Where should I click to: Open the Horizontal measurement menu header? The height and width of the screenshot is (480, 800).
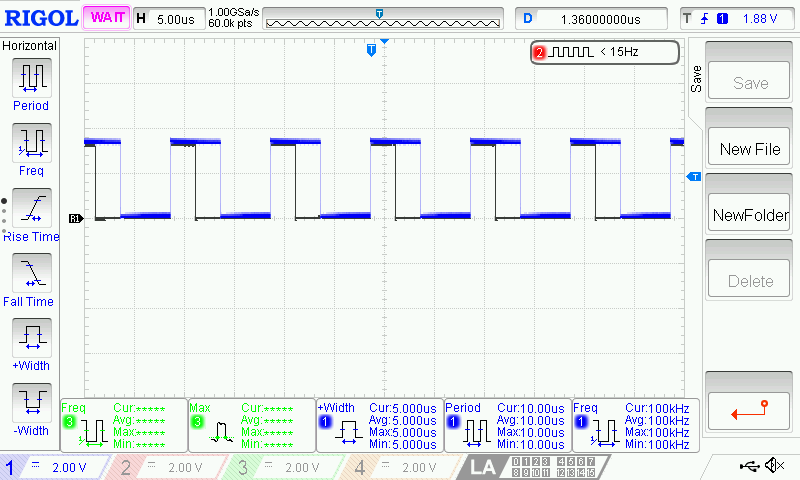[x=30, y=46]
